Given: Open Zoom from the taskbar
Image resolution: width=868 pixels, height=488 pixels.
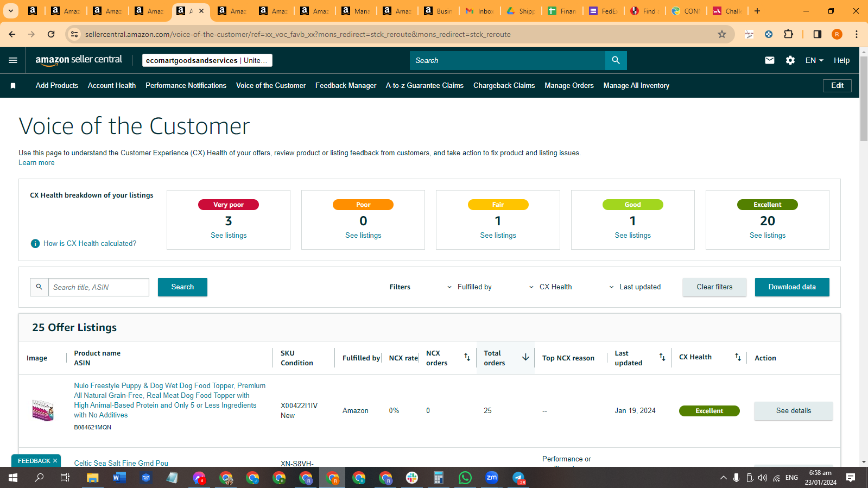Looking at the screenshot, I should click(492, 478).
